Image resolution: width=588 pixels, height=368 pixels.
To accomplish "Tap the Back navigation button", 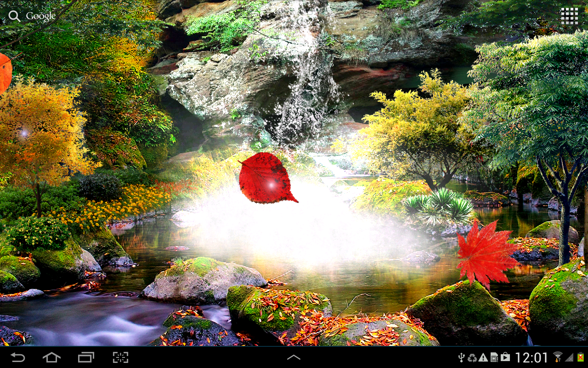I will click(18, 357).
